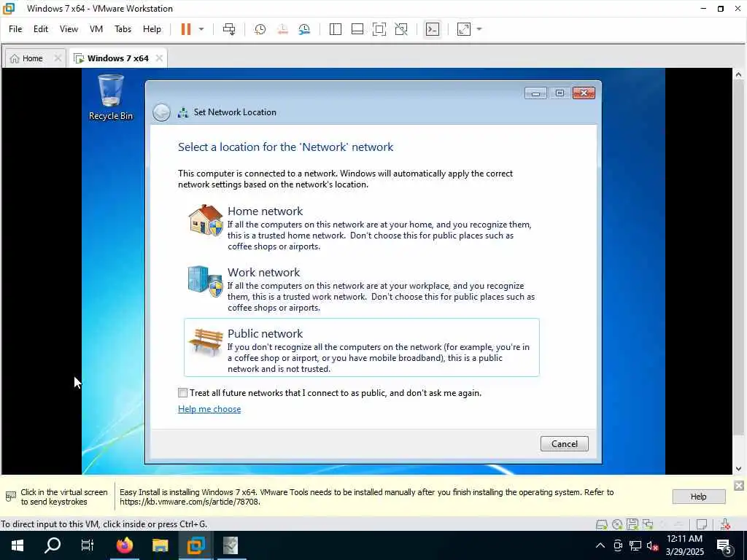Viewport: 747px width, 560px height.
Task: Launch Firefox from the taskbar
Action: (x=125, y=545)
